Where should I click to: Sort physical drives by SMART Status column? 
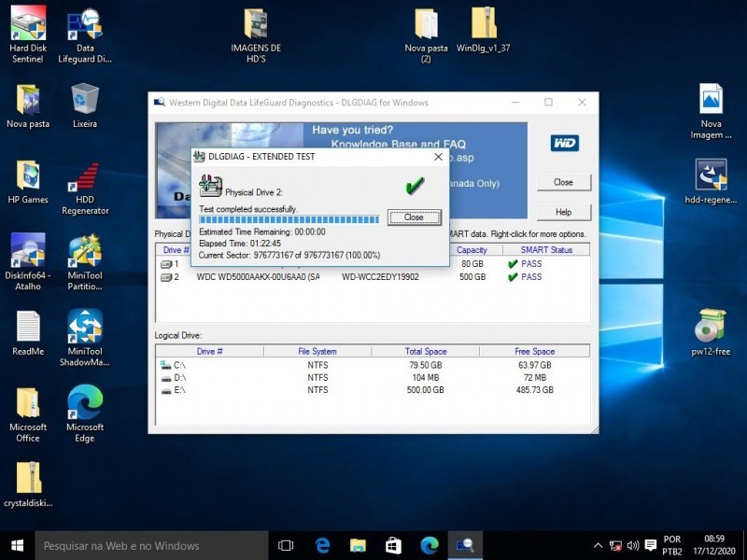(x=546, y=250)
